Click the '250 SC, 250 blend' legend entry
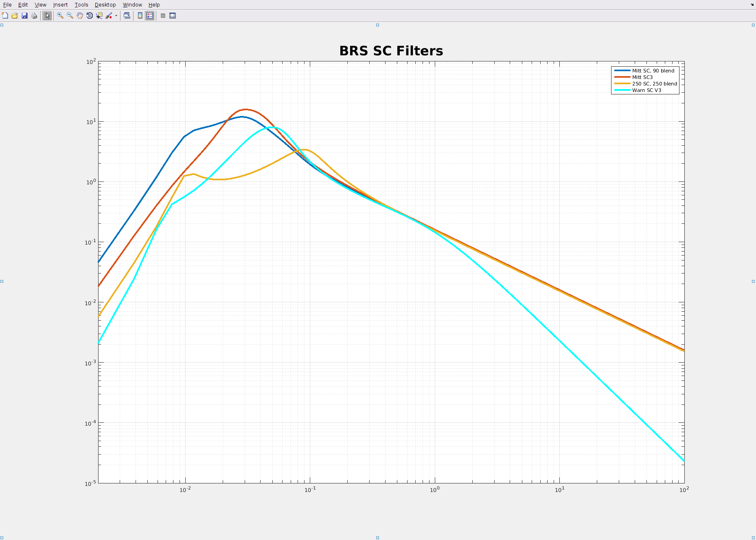The image size is (756, 540). (x=655, y=83)
